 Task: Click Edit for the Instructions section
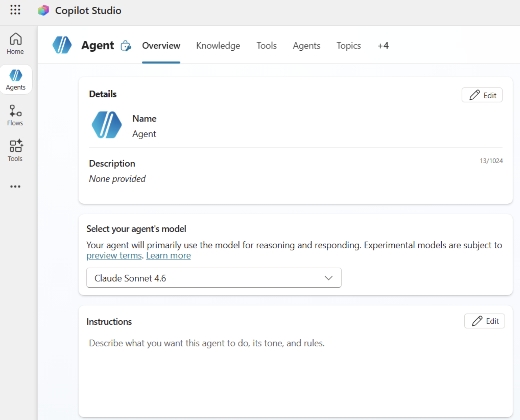[484, 321]
